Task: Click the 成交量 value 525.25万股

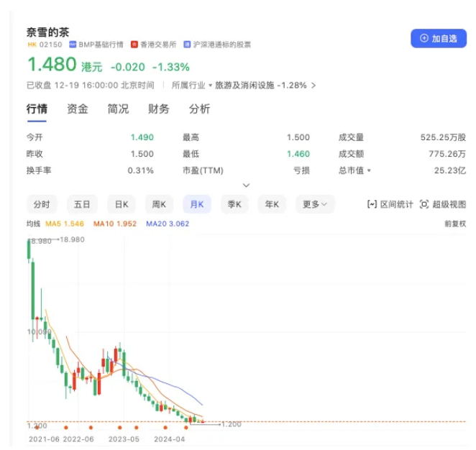Action: [443, 137]
